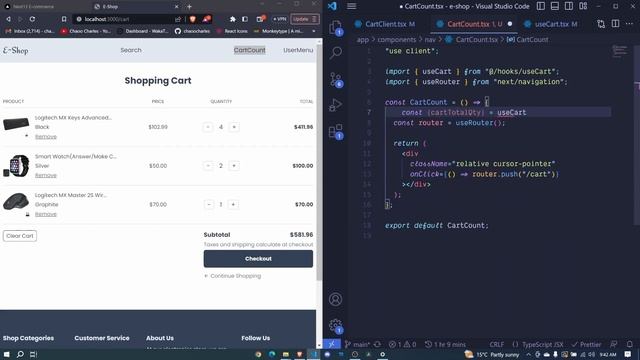
Task: Click the VPN button in browser toolbar
Action: 280,19
